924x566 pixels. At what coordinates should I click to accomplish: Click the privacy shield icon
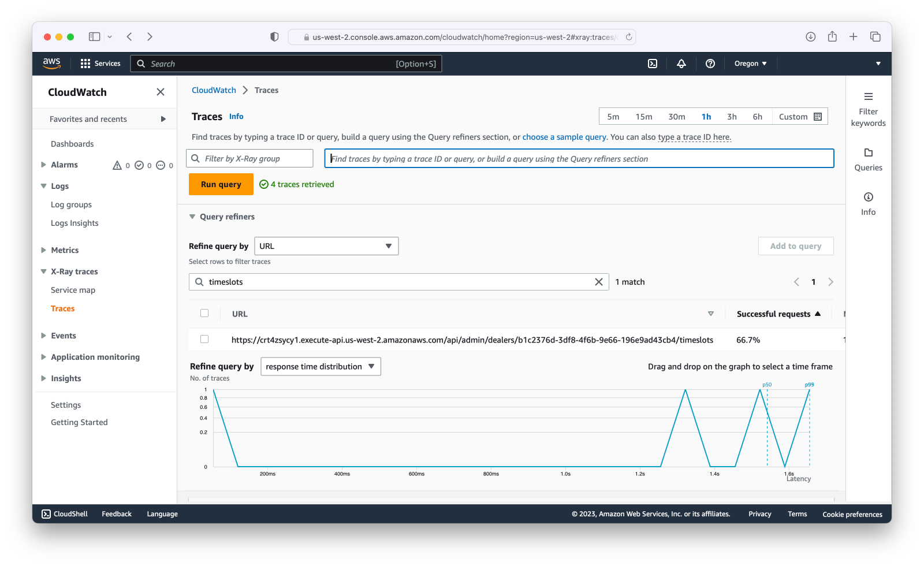274,36
